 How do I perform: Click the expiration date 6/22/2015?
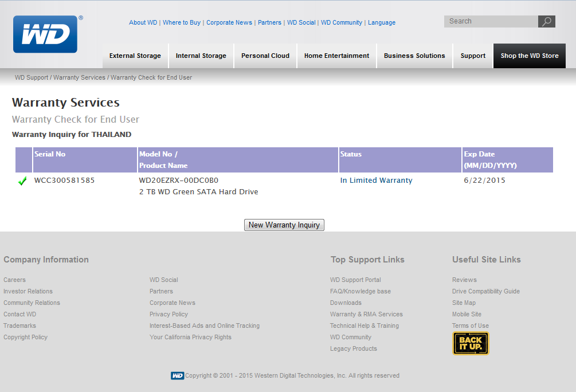(x=484, y=181)
